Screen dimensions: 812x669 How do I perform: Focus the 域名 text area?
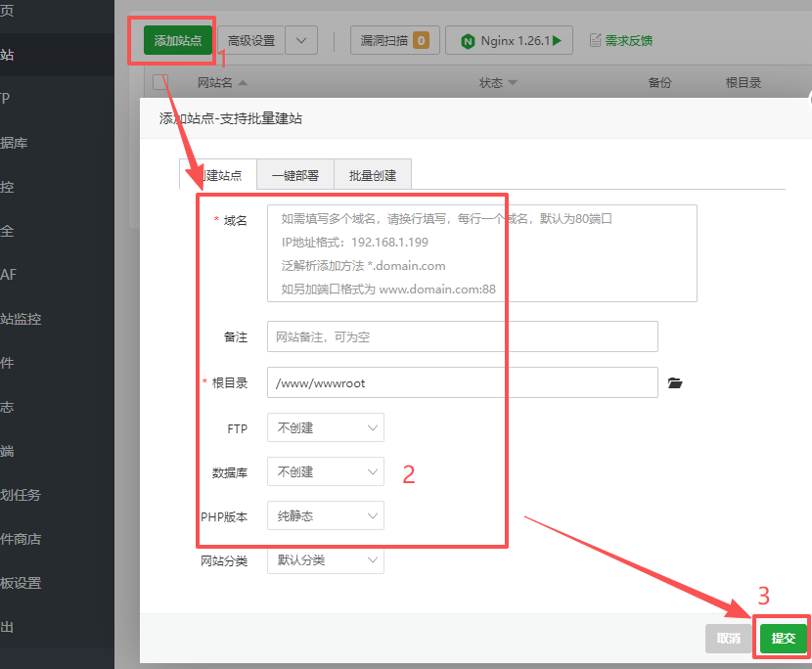pos(482,253)
